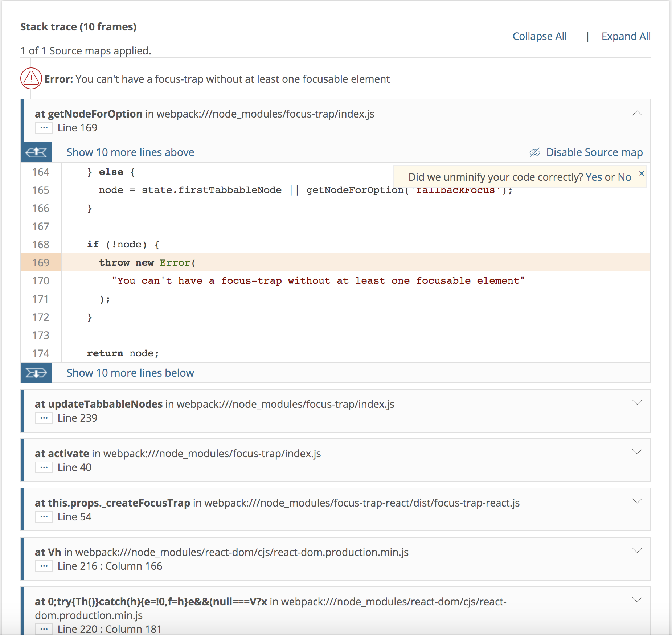Answer No to the unminify prompt
672x635 pixels.
tap(626, 177)
